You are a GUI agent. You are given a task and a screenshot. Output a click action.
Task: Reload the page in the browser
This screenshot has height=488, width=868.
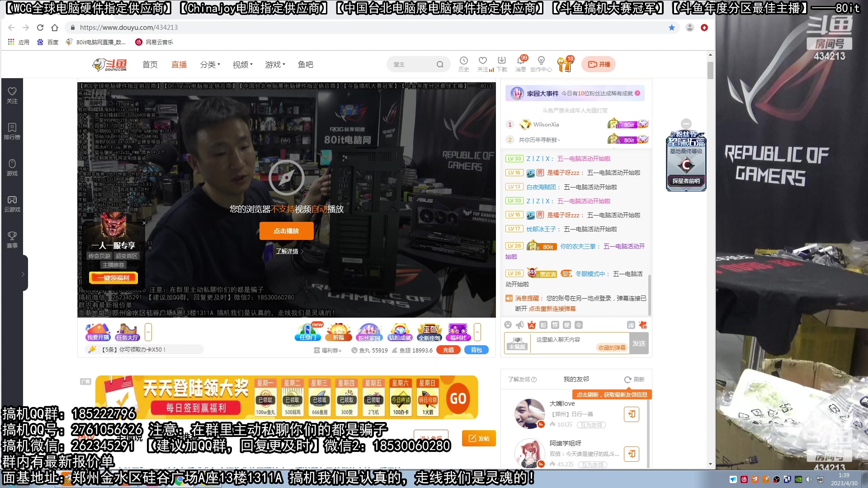(40, 28)
